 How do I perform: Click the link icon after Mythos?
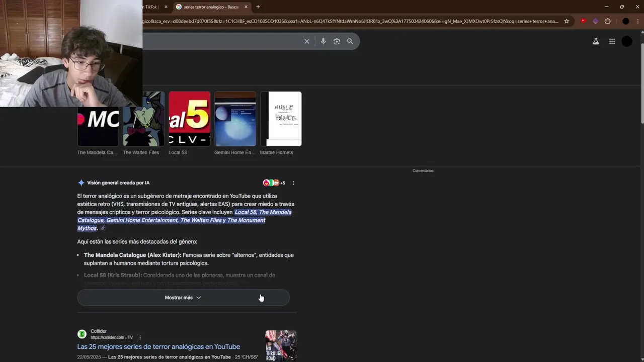pyautogui.click(x=103, y=228)
